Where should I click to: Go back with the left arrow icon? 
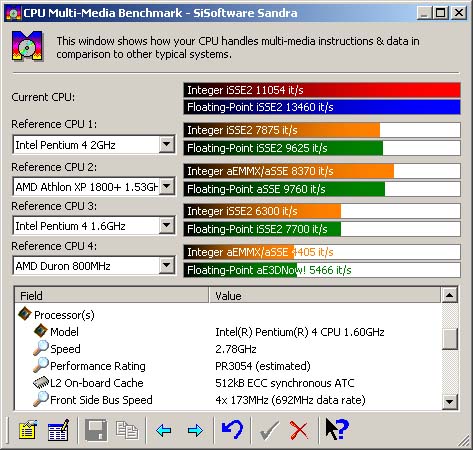point(164,430)
